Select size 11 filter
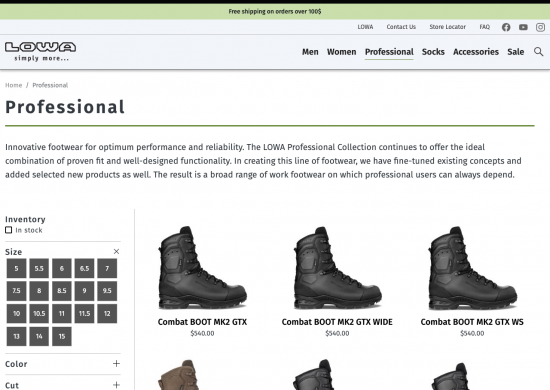The image size is (550, 390). click(x=62, y=314)
